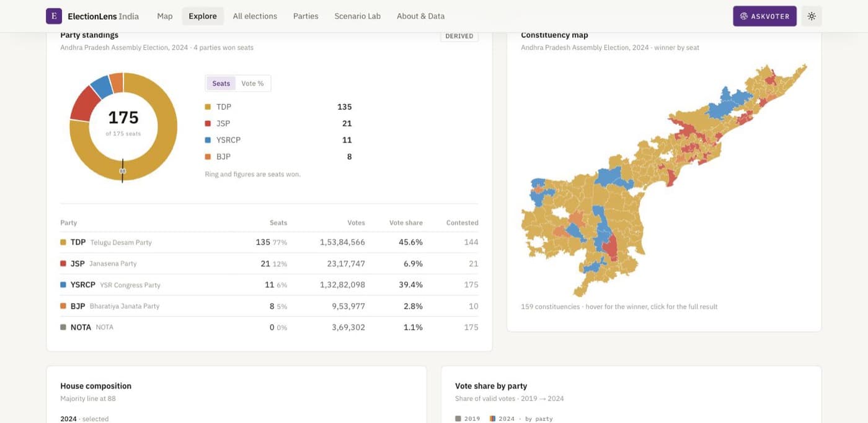Click the Party standings heading
The width and height of the screenshot is (868, 423).
point(89,35)
